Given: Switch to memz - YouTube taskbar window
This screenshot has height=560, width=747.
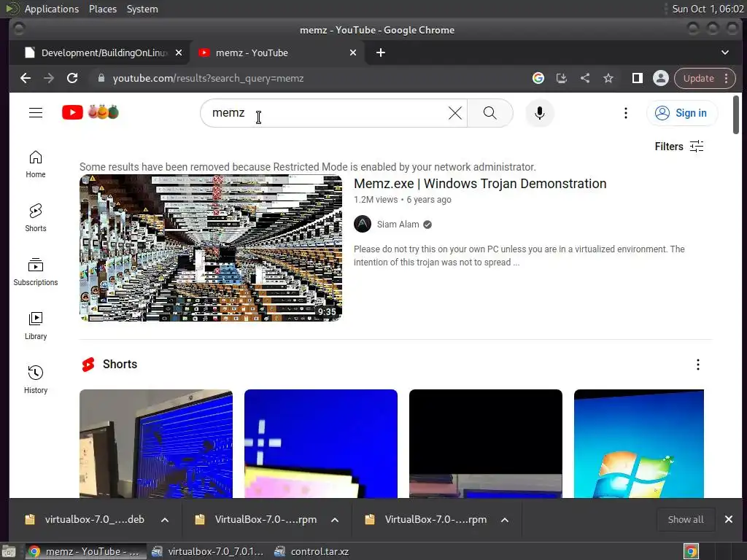Looking at the screenshot, I should (x=85, y=551).
